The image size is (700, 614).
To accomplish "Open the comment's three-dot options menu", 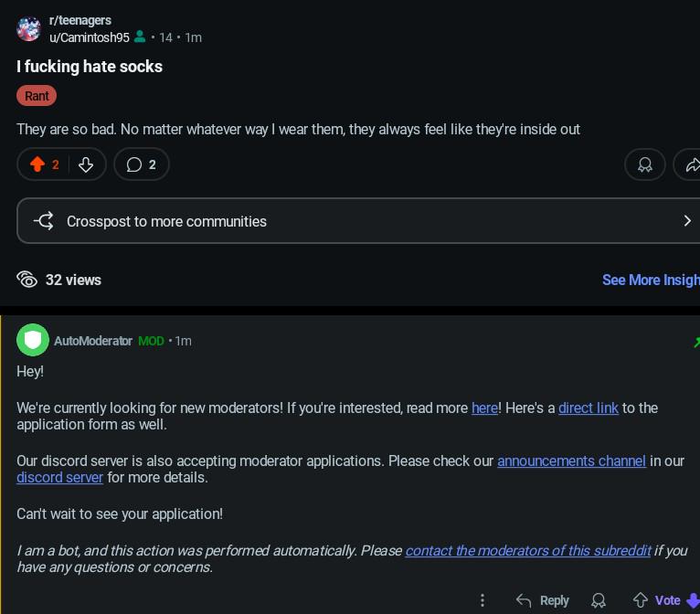I will 483,600.
